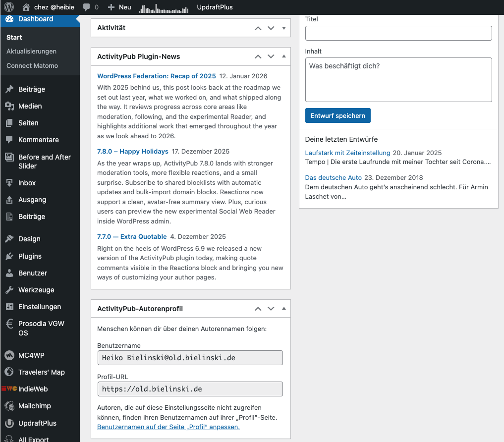Move ActivityPub-Autorenprofil panel down
The image size is (504, 442).
tap(271, 309)
